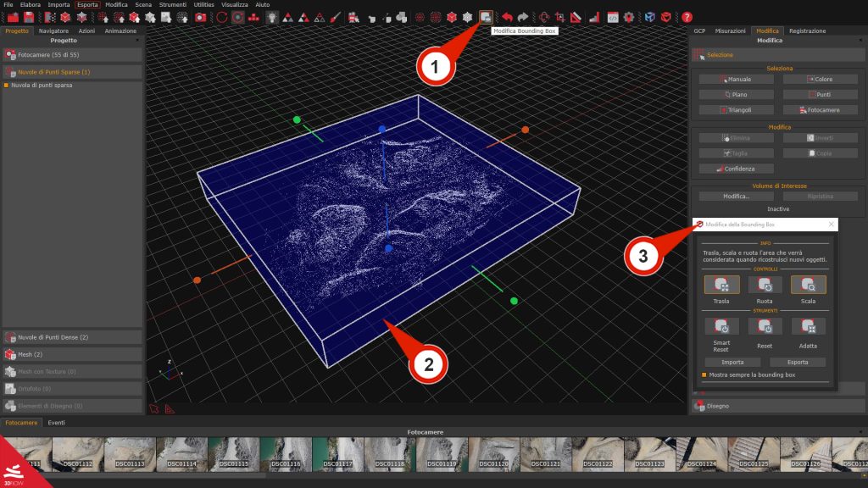
Task: Click the Esporta button in bounding box dialog
Action: 798,363
